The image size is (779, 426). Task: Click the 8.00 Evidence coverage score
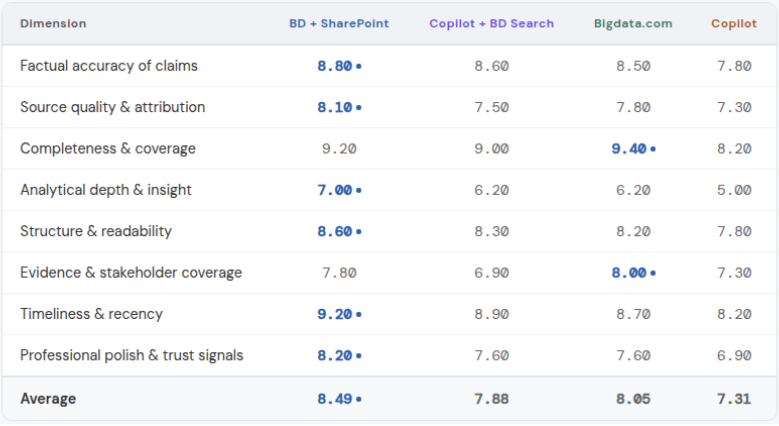(x=629, y=272)
